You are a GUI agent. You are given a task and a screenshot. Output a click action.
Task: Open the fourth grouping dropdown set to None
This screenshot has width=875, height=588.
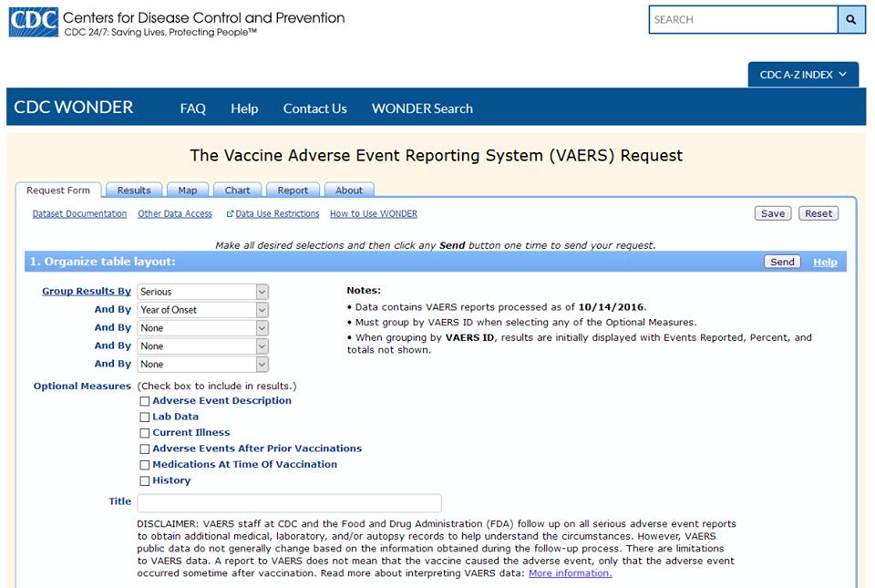coord(203,346)
